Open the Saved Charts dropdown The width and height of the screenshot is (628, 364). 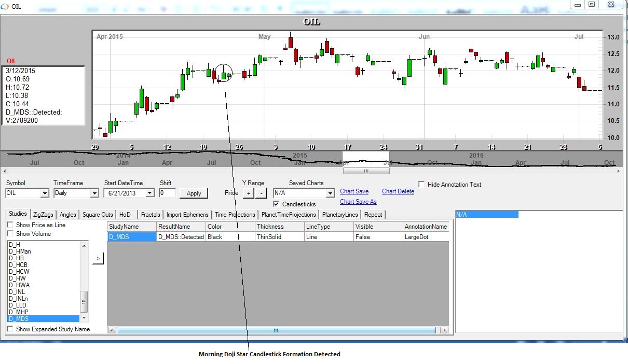[x=330, y=193]
